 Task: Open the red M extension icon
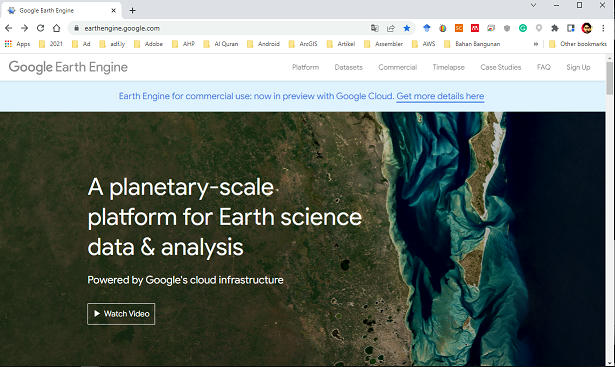[475, 28]
